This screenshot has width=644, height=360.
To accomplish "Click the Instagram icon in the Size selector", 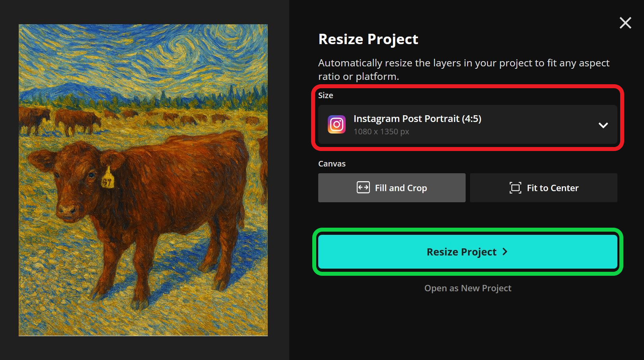I will [x=337, y=124].
